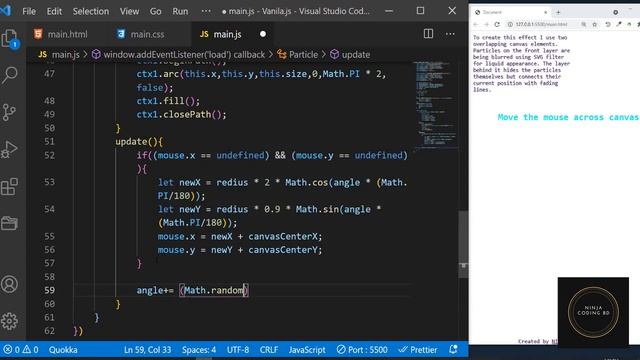
Task: Open editor More Actions ellipsis
Action: click(450, 34)
